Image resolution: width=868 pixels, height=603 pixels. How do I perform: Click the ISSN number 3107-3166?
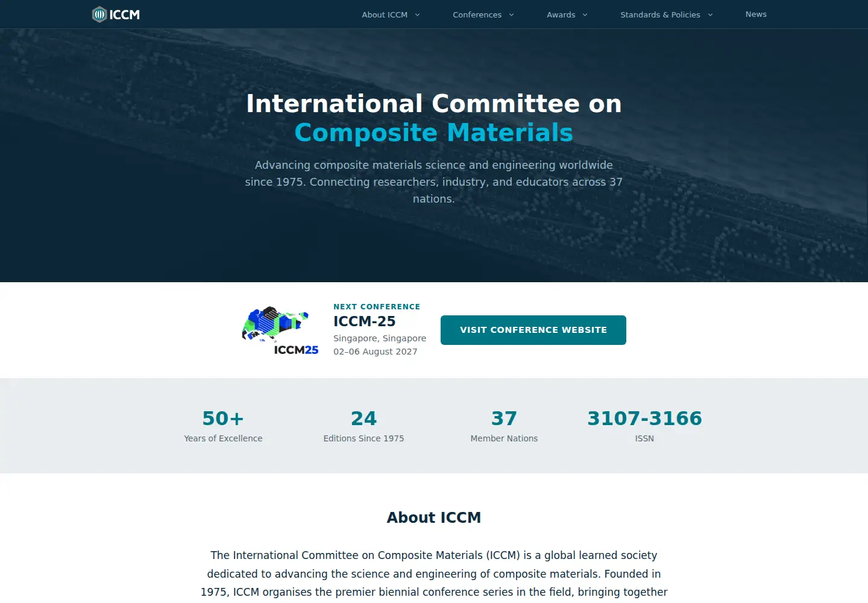tap(644, 418)
